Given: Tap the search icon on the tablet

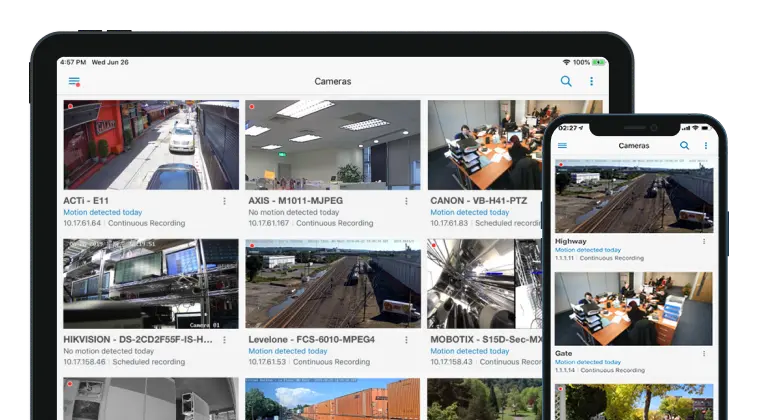Looking at the screenshot, I should tap(566, 82).
